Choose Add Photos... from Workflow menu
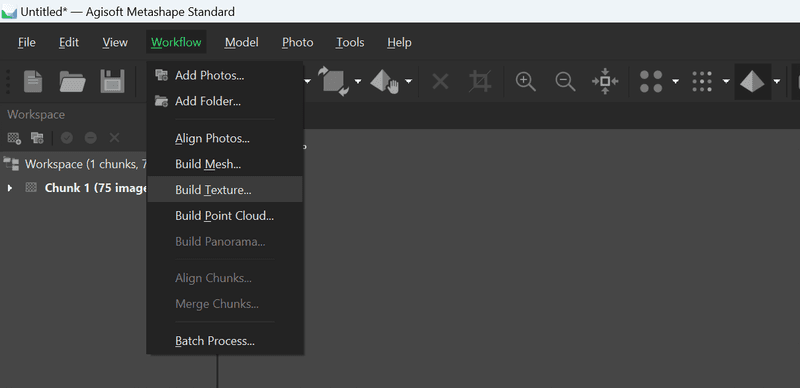The width and height of the screenshot is (800, 388). (x=225, y=76)
